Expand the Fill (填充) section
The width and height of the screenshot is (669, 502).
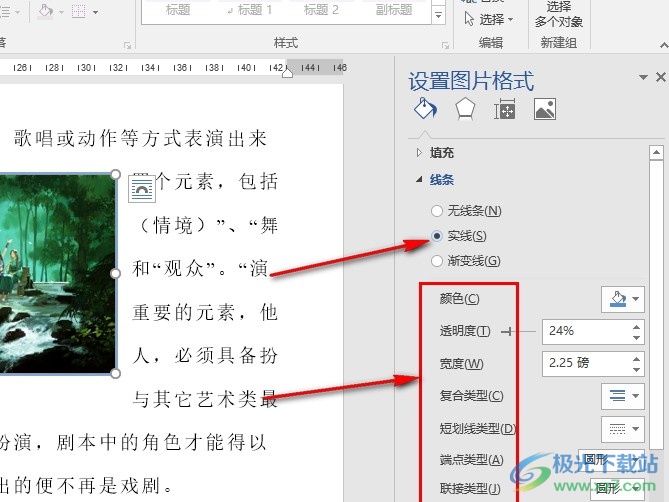coord(419,153)
